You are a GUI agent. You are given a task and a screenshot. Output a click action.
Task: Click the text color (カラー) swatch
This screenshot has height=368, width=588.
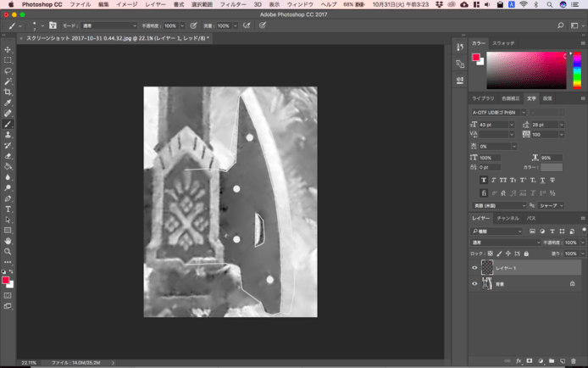[x=552, y=168]
